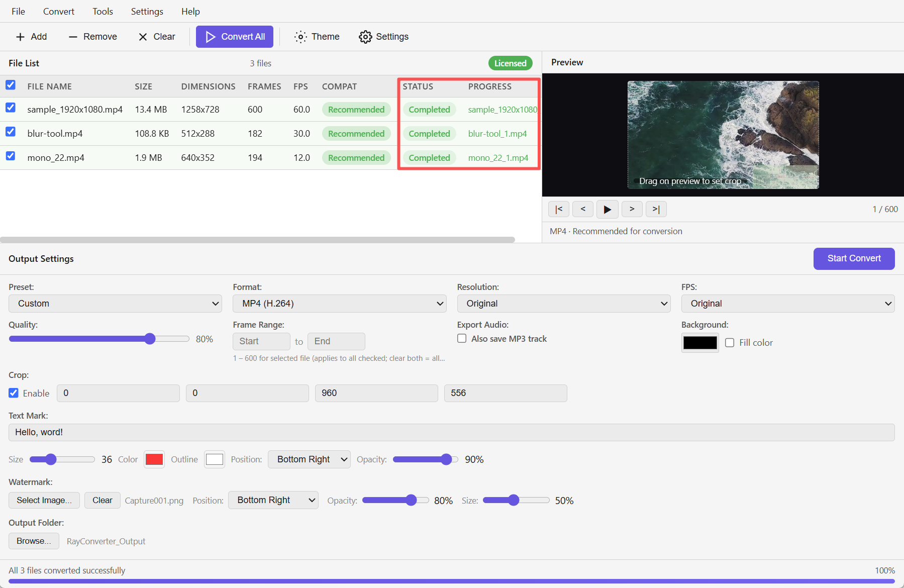Step forward one frame in preview

[632, 209]
